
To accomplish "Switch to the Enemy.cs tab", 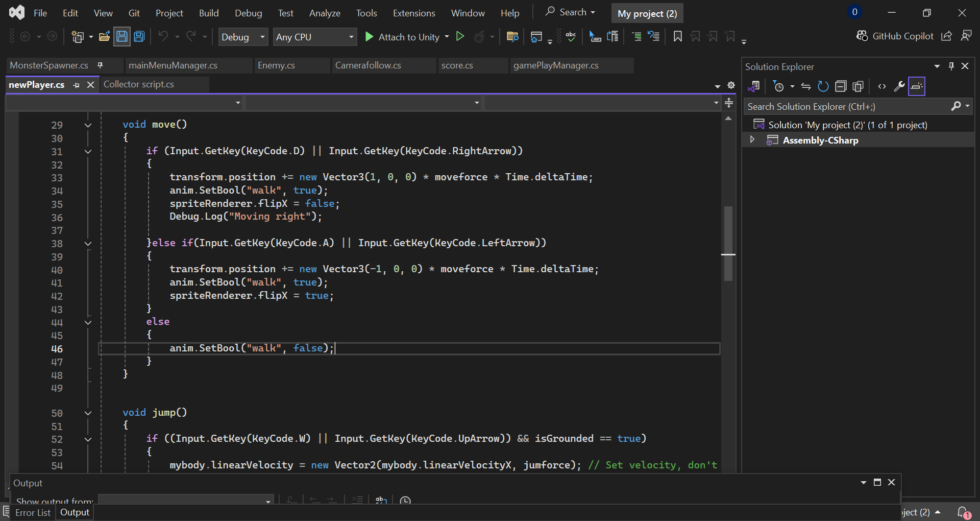I will point(276,65).
